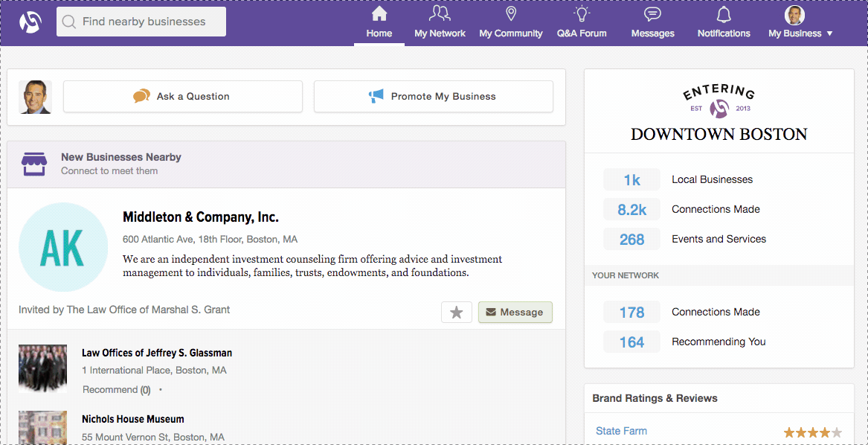Image resolution: width=868 pixels, height=445 pixels.
Task: Open Middleton & Company, Inc. profile
Action: pos(200,217)
